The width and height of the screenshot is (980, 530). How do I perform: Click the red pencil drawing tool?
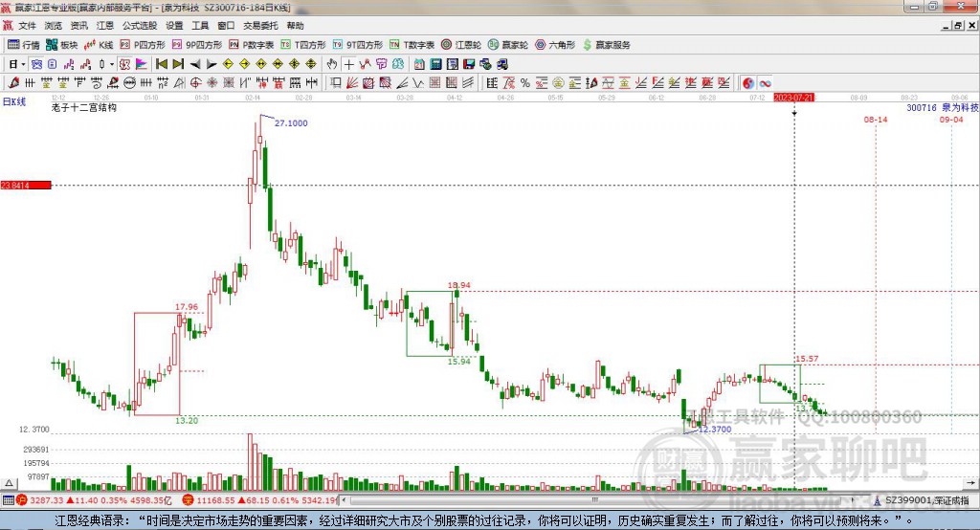13,82
